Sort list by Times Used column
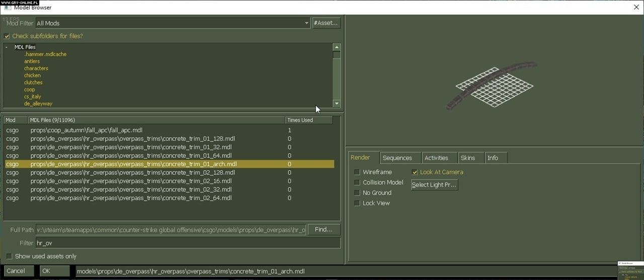The height and width of the screenshot is (280, 644). 308,120
